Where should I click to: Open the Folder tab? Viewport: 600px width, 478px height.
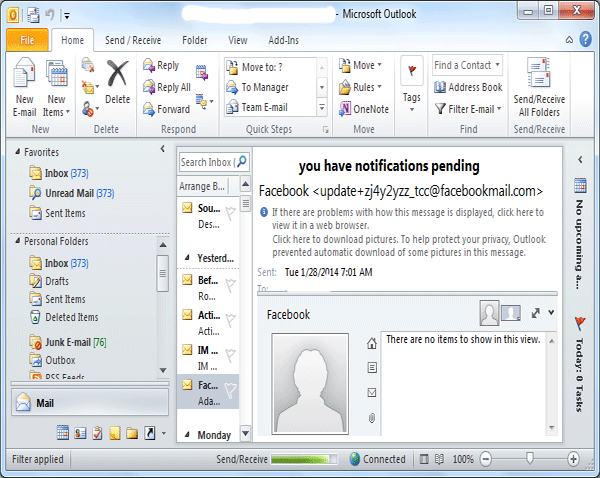click(x=194, y=40)
